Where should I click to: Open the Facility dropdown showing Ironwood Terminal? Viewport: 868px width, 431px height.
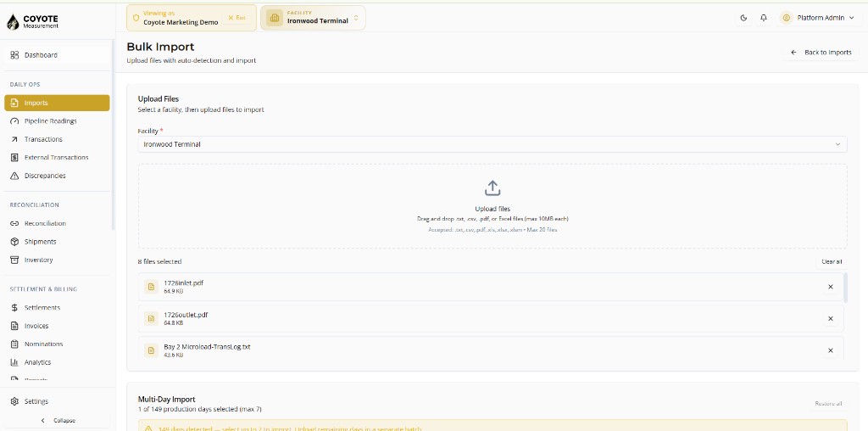coord(492,144)
